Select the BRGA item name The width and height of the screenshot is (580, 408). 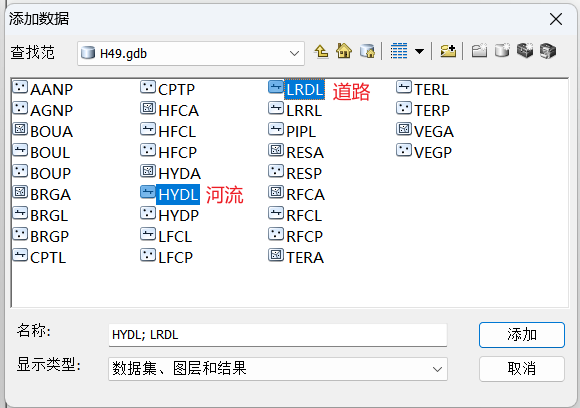[x=50, y=195]
